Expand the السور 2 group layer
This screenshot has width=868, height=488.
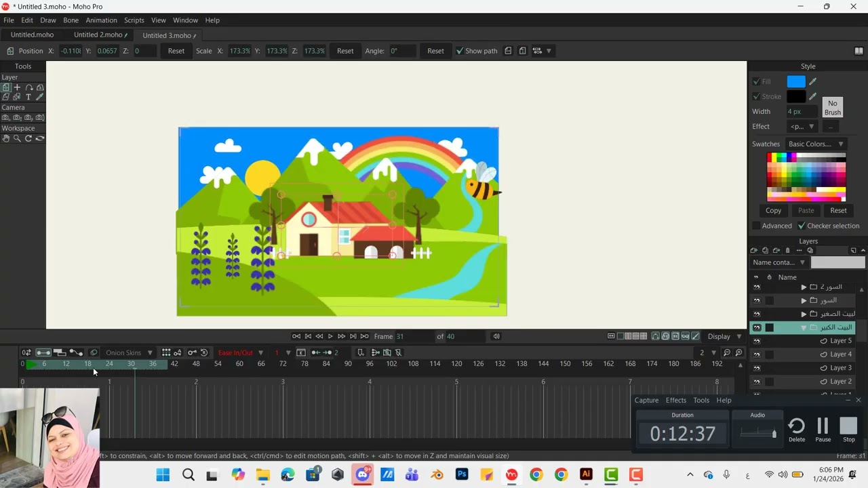pos(804,287)
